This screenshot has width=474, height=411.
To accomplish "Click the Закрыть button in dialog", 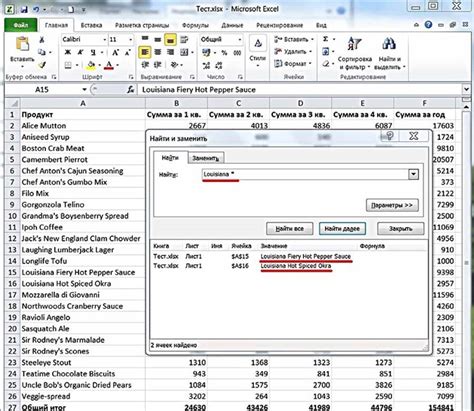I will 401,229.
